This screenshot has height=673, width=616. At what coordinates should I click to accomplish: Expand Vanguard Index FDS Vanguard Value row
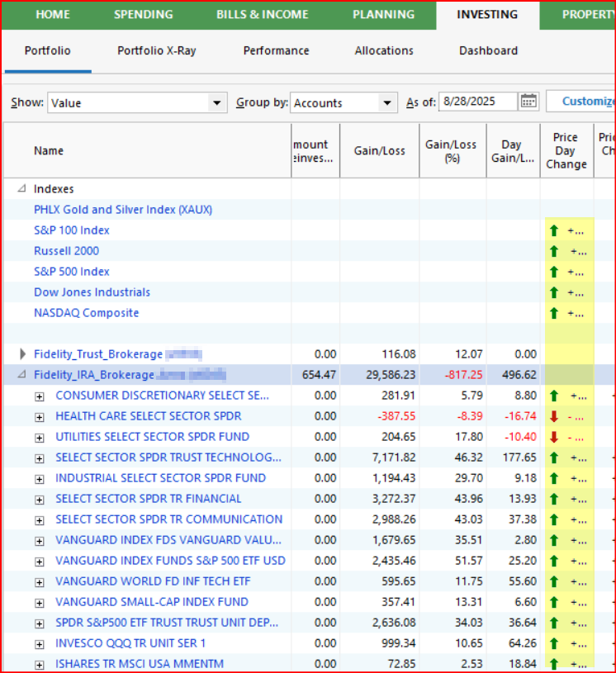(40, 541)
